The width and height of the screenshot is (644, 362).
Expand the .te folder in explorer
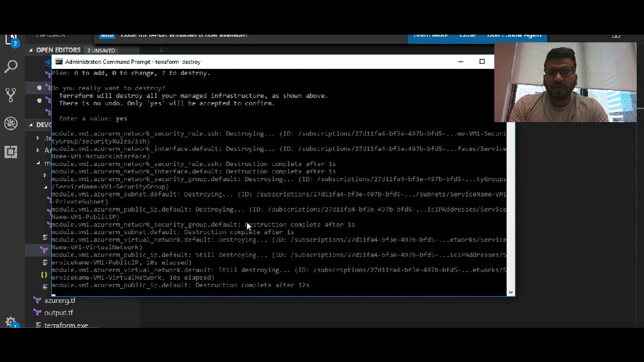point(38,138)
